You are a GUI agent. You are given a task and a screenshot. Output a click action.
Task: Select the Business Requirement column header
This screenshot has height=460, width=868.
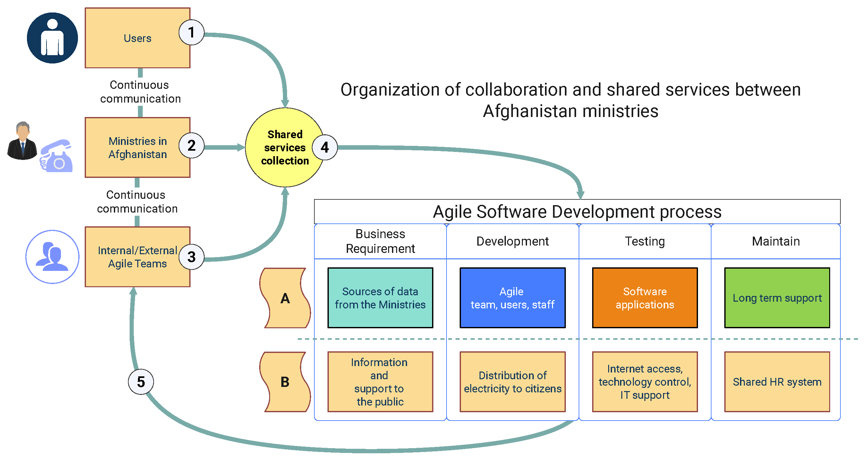click(x=380, y=241)
